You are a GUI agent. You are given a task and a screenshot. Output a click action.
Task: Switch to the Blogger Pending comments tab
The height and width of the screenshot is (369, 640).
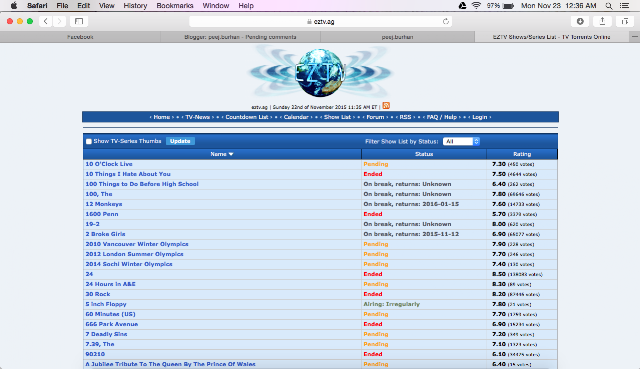(240, 37)
